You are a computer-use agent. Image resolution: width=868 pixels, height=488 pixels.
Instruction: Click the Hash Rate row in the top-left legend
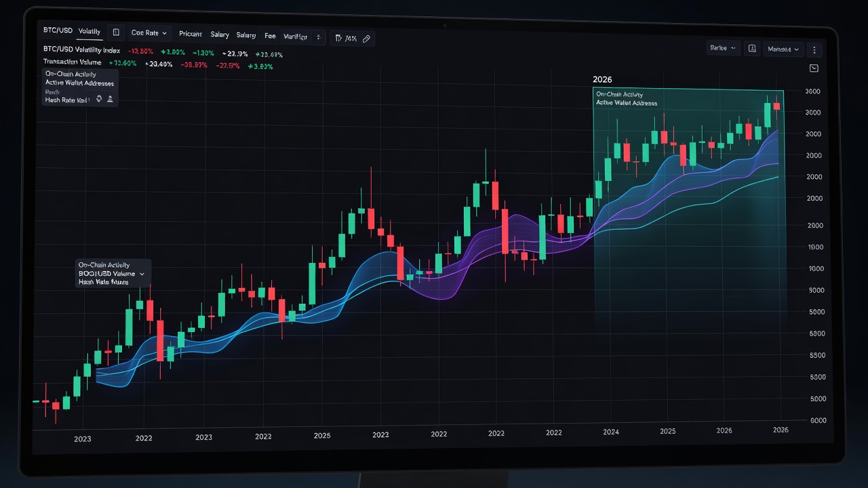[66, 100]
